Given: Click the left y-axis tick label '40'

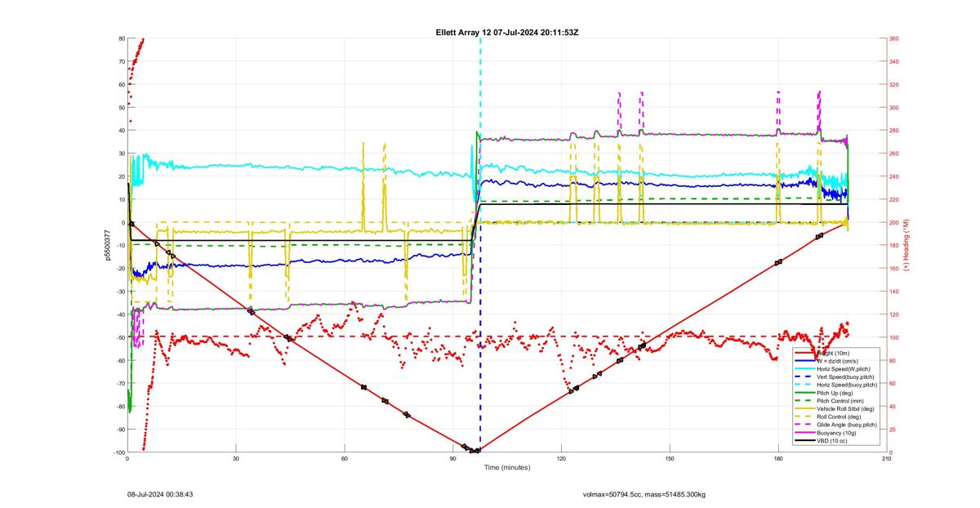Looking at the screenshot, I should click(121, 131).
